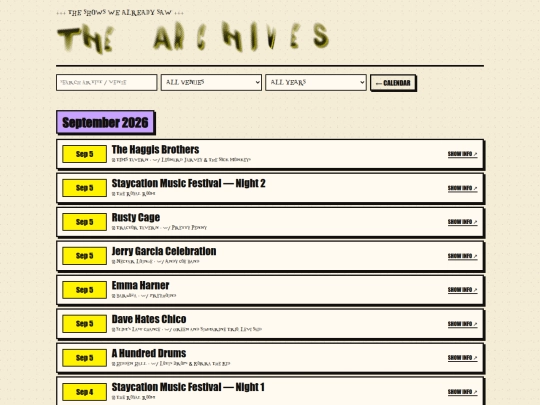Click the Sep 5 badge beside Rusty Cage
This screenshot has height=405, width=540.
pos(84,222)
